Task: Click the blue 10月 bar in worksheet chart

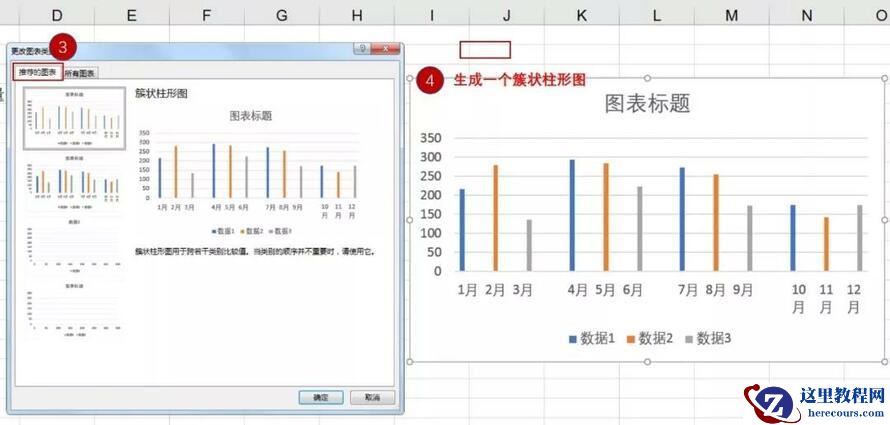Action: (x=792, y=238)
